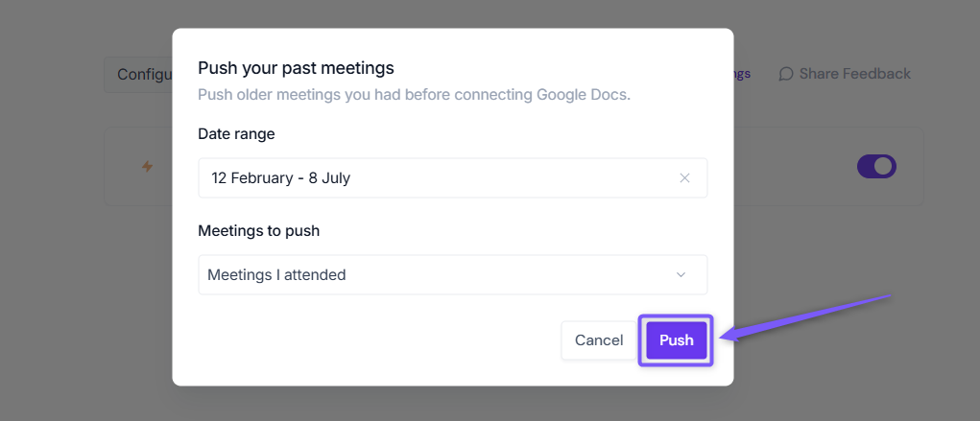Click the chevron arrow in Meetings to push

click(x=681, y=275)
